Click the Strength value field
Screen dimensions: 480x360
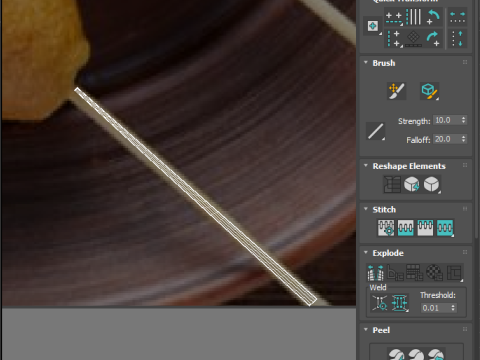[447, 120]
